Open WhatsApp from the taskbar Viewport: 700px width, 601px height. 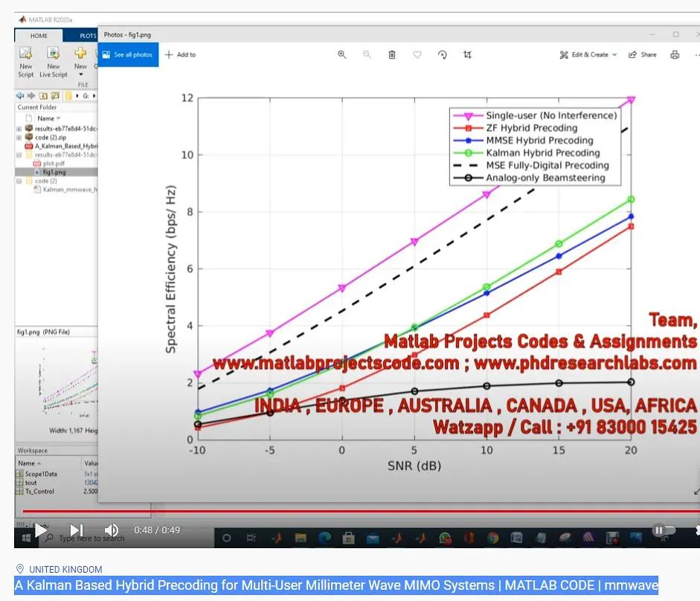click(x=445, y=538)
